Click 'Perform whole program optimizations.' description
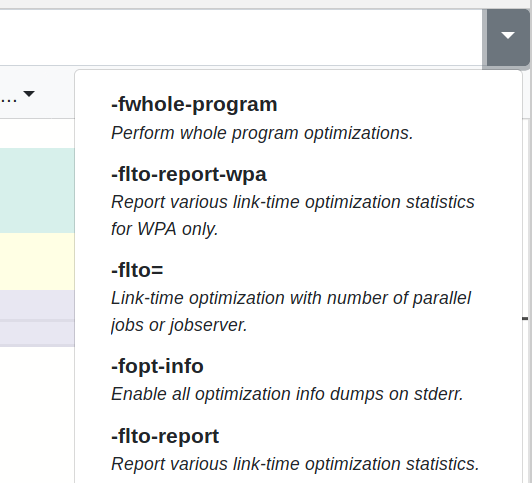The width and height of the screenshot is (532, 483). (x=262, y=133)
